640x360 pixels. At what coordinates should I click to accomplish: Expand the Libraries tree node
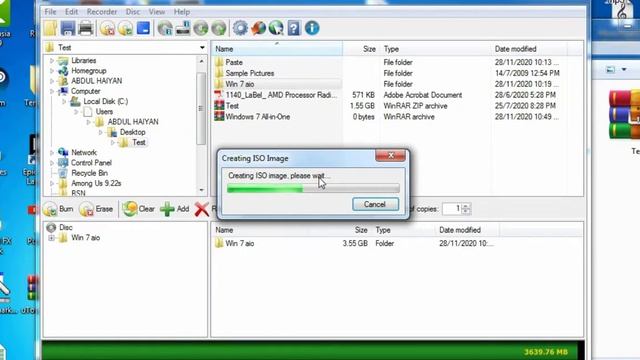click(x=52, y=60)
